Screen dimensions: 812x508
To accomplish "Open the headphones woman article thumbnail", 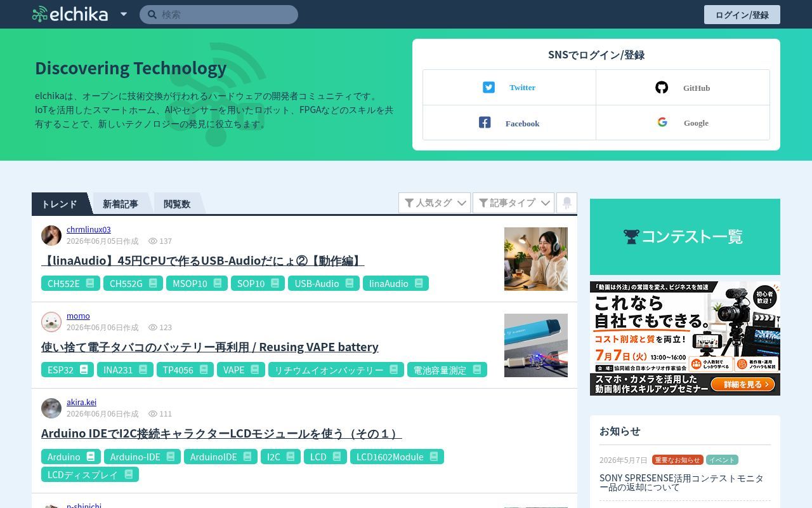I will [x=536, y=259].
